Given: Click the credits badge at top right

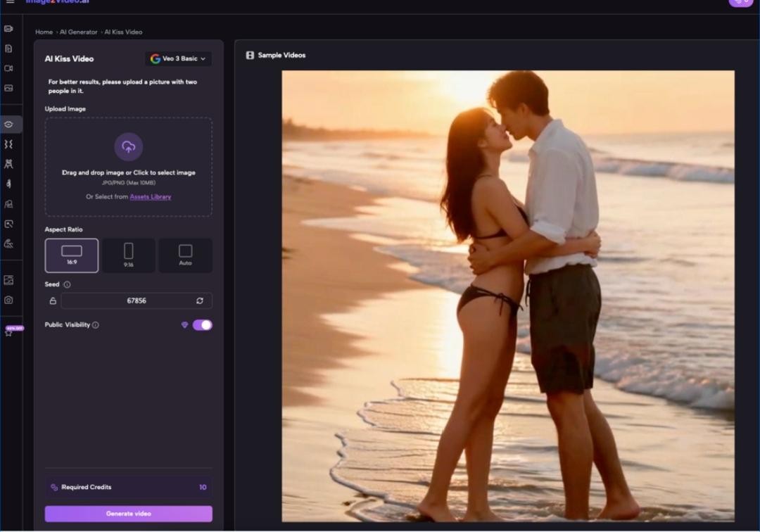Looking at the screenshot, I should coord(740,2).
